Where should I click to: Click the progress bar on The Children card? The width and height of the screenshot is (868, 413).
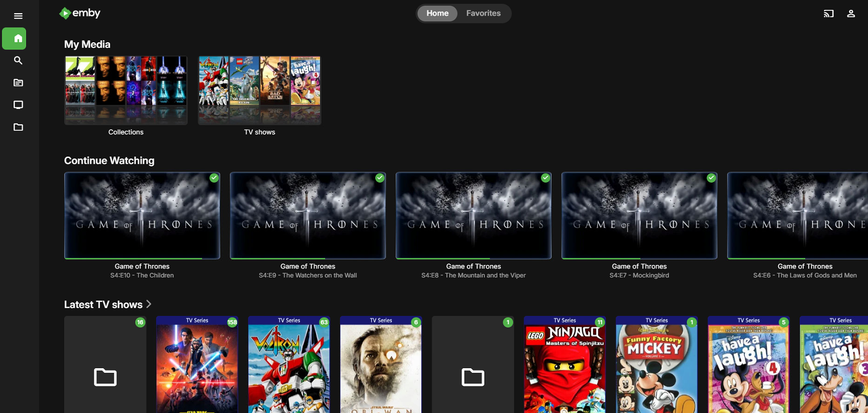click(142, 258)
